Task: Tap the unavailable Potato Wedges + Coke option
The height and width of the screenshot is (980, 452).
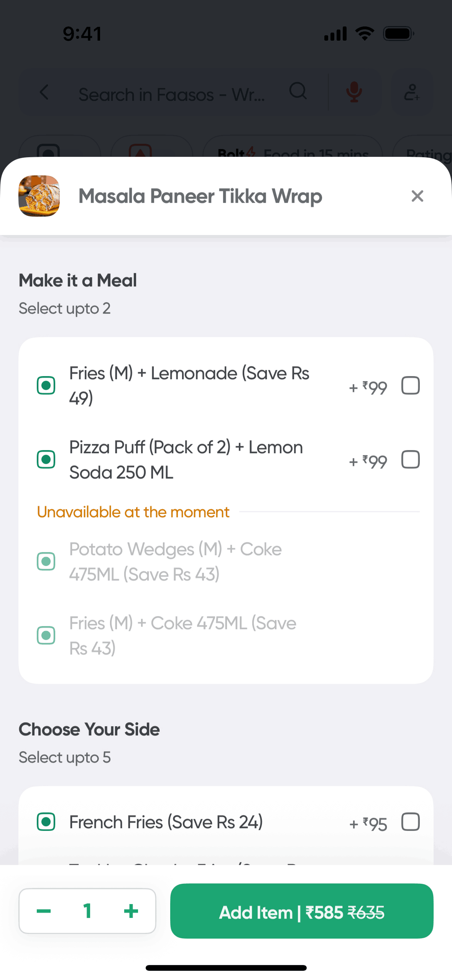Action: (175, 561)
